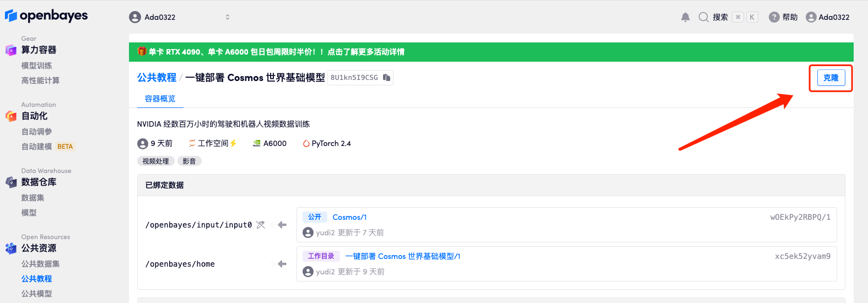Viewport: 868px width, 303px height.
Task: Expand the Ada0322 account switcher dropdown
Action: click(x=227, y=17)
